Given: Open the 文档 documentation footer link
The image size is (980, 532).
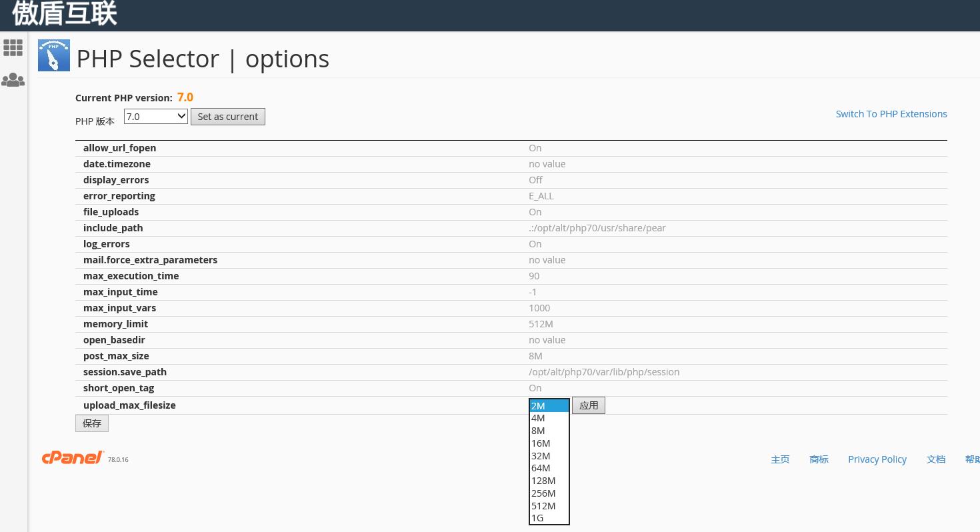Looking at the screenshot, I should [936, 459].
